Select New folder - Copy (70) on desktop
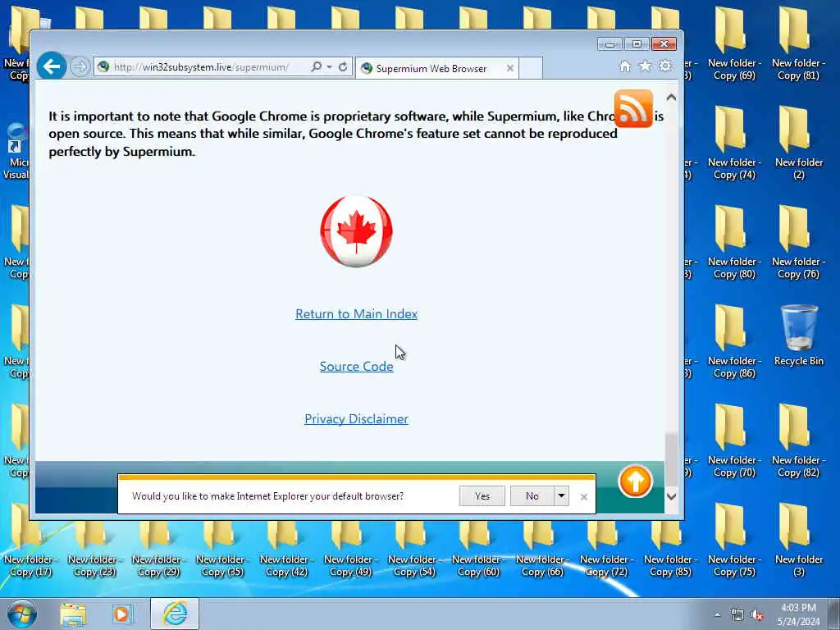The width and height of the screenshot is (840, 630). tap(734, 441)
